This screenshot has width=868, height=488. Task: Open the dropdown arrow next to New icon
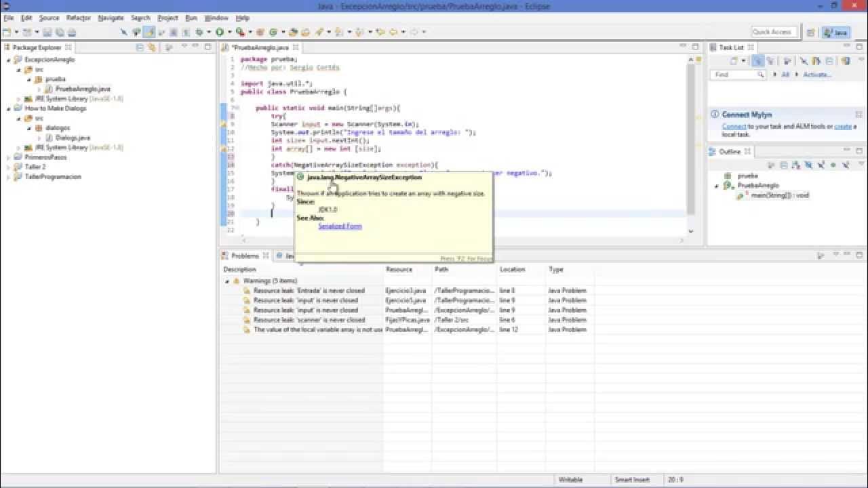click(16, 32)
